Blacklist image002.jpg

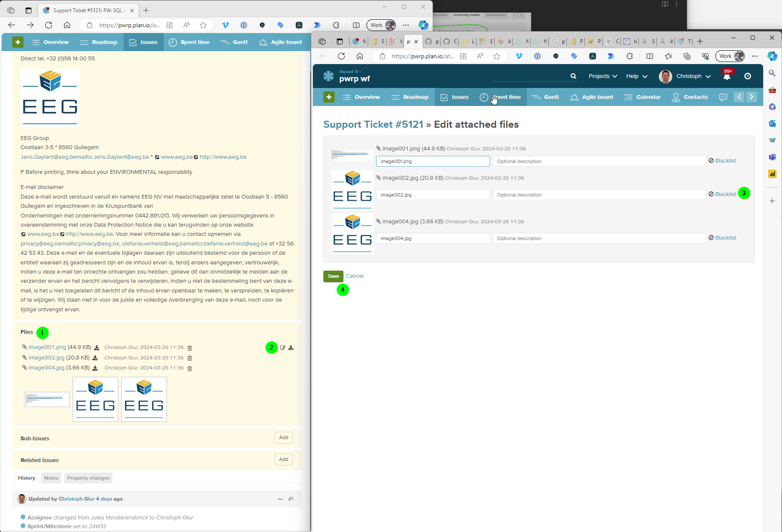point(723,194)
